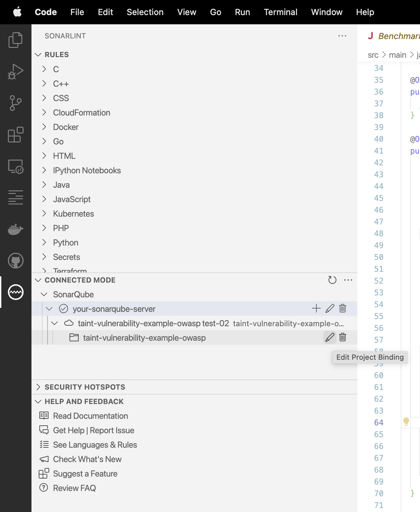Open the Go menu
Screen dimensions: 420x512
point(215,12)
